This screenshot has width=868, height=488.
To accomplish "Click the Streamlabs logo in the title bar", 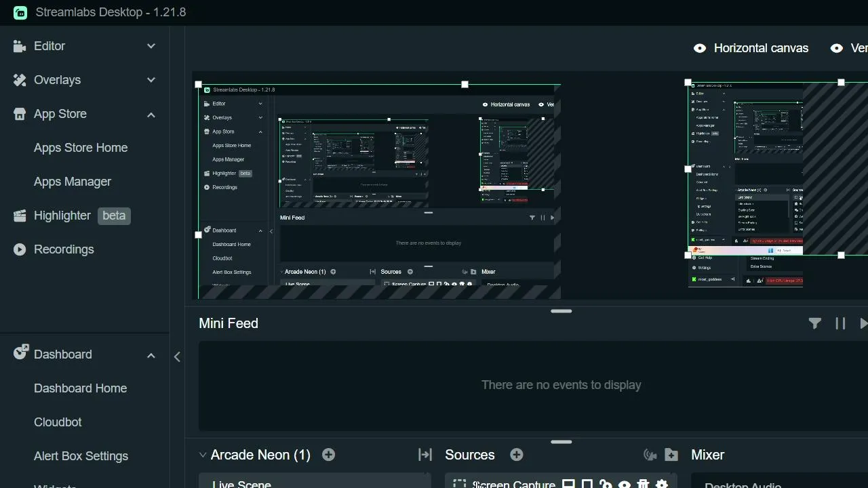I will coord(20,12).
